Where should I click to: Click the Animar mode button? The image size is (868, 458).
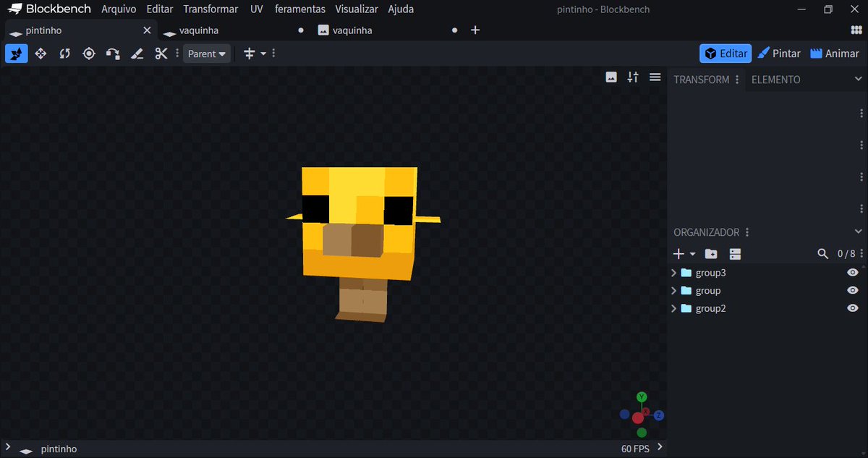tap(835, 53)
